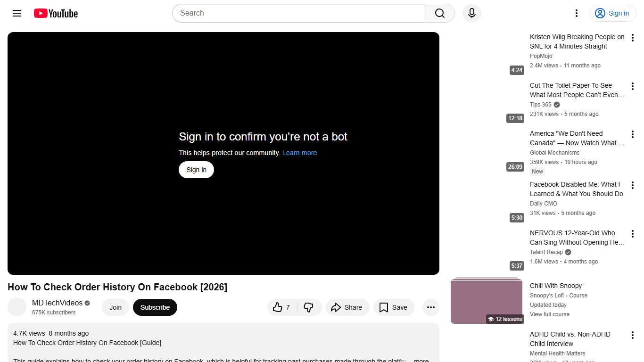Screen dimensions: 644x362
Task: Open options for 'Facebook Disabled Me' video
Action: tap(633, 185)
